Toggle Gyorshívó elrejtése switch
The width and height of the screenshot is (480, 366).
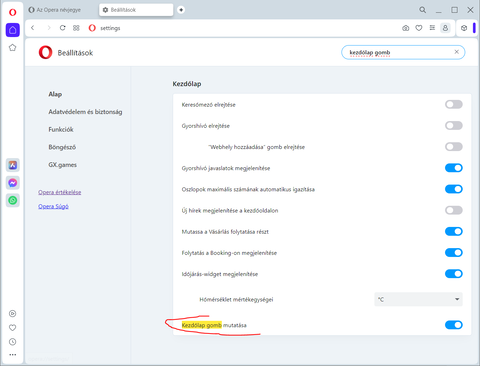454,126
